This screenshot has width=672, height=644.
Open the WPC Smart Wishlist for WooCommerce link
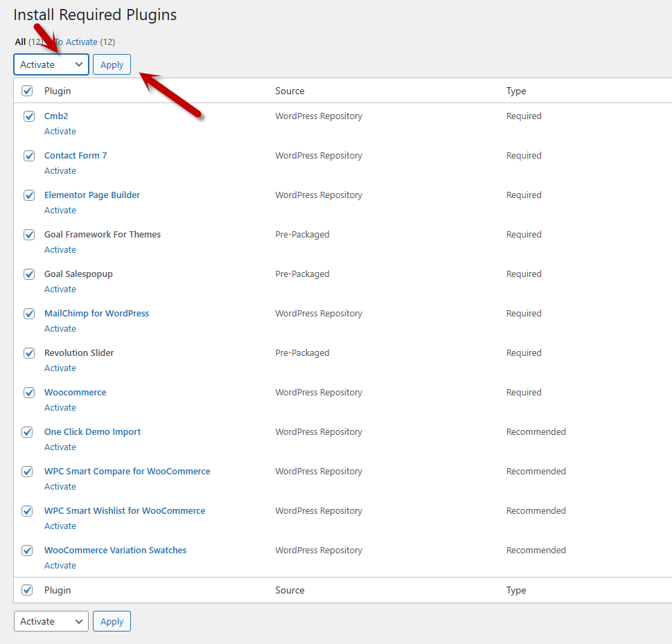(125, 510)
